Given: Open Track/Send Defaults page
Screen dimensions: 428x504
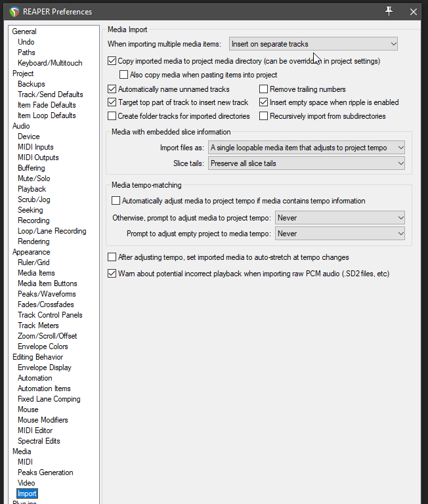Looking at the screenshot, I should click(50, 94).
